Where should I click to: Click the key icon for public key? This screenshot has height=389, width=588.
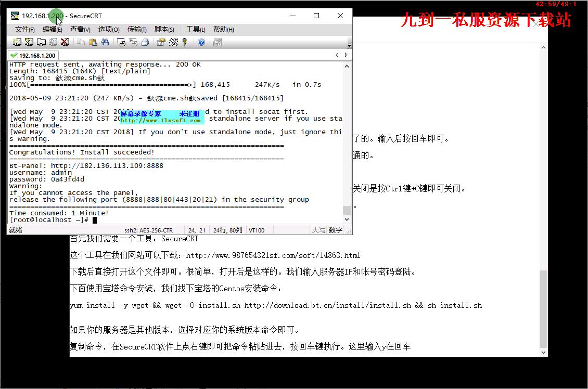pos(184,42)
